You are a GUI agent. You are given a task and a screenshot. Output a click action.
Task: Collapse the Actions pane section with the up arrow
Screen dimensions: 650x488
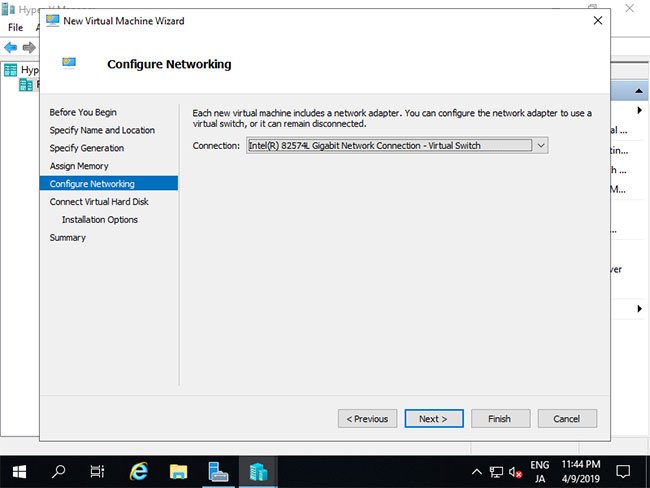(x=639, y=91)
